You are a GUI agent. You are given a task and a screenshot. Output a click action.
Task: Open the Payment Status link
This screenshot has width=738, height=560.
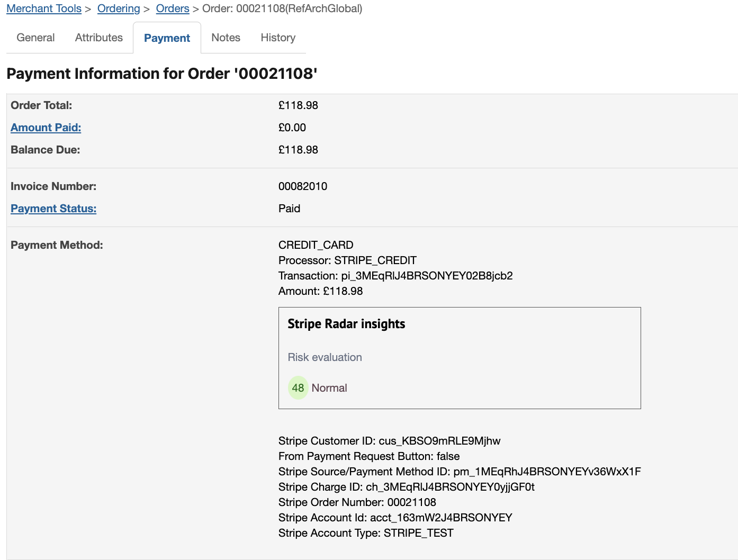click(53, 209)
